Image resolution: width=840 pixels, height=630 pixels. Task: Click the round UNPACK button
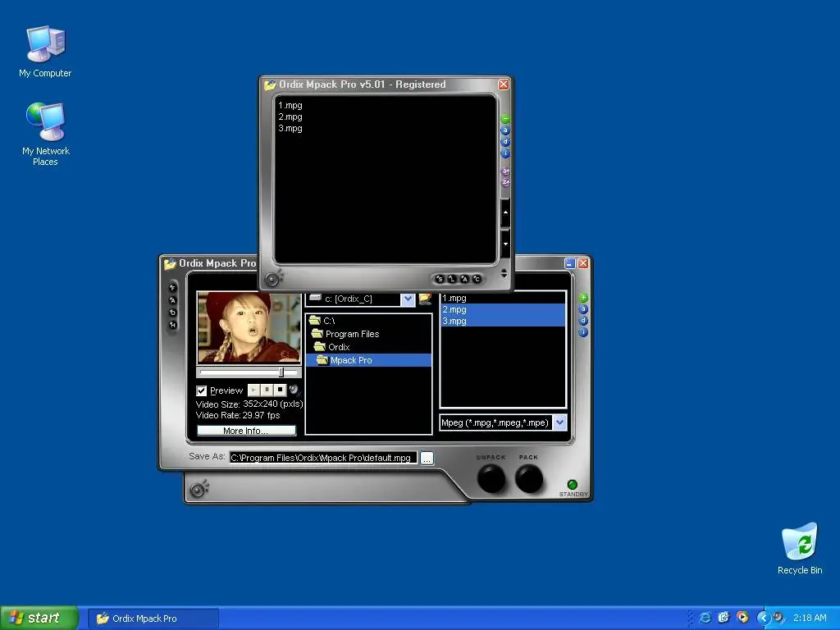[491, 478]
